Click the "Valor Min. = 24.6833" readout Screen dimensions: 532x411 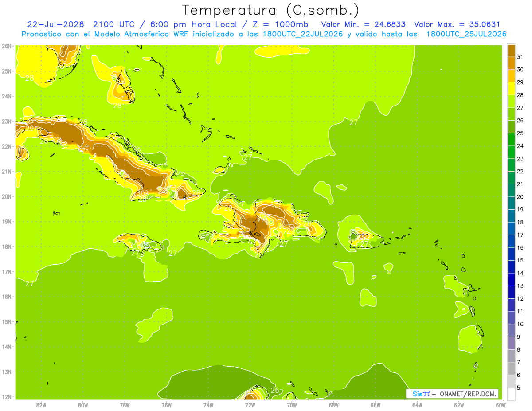tap(363, 24)
